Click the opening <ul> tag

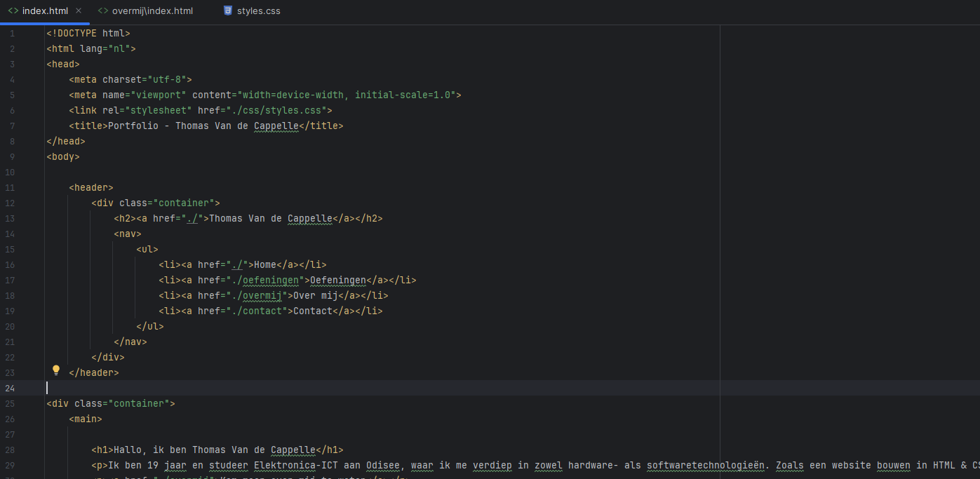[147, 249]
